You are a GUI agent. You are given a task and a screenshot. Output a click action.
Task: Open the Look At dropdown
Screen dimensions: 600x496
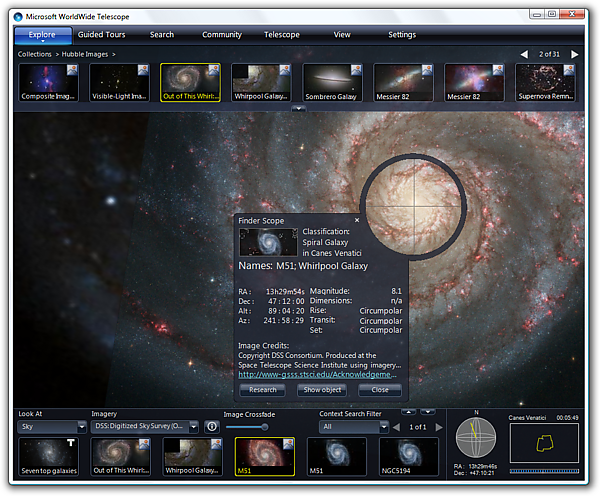coord(52,427)
